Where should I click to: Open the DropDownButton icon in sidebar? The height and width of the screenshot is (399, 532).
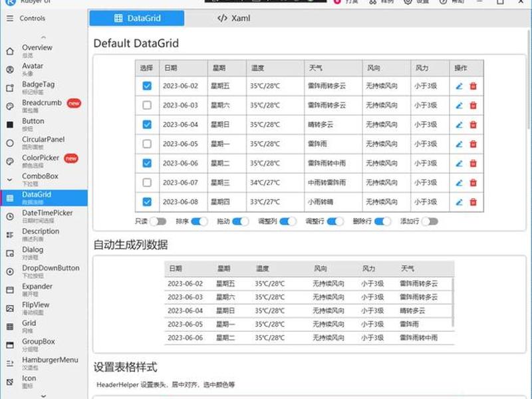point(10,271)
